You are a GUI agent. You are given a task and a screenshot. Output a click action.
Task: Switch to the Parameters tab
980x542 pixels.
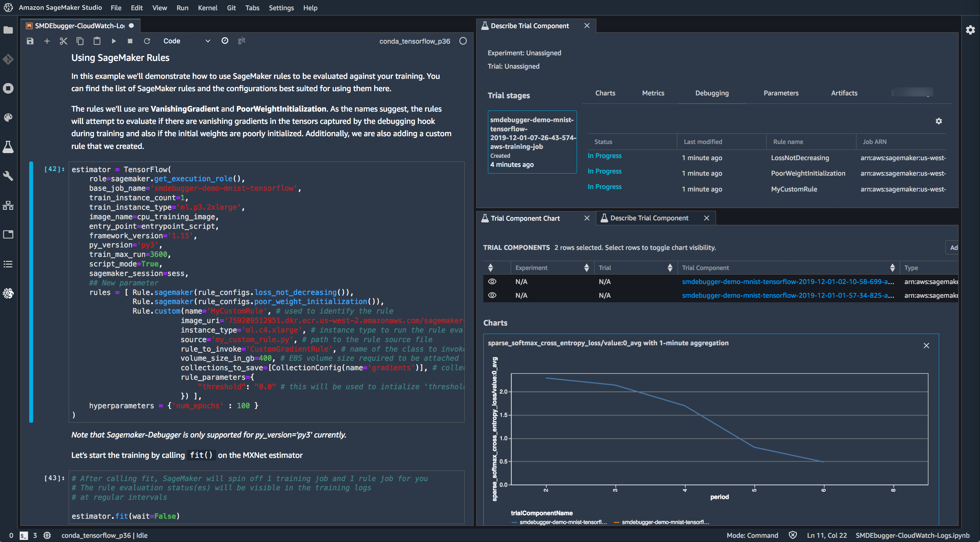(x=781, y=93)
